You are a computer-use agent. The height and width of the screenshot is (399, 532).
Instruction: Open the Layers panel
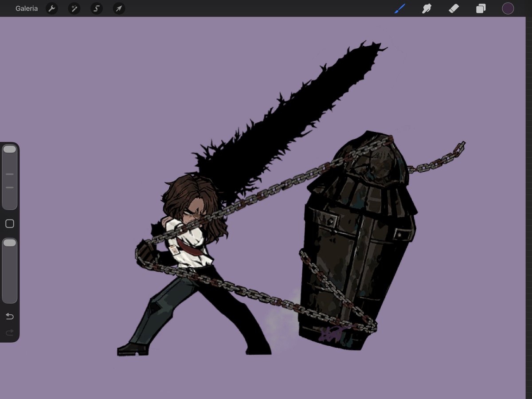pos(481,8)
